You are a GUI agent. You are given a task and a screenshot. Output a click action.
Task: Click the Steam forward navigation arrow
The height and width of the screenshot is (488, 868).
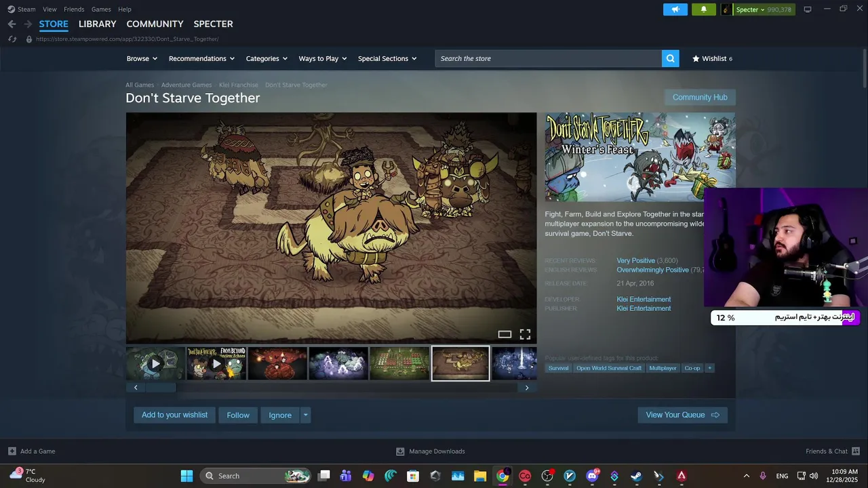[28, 24]
